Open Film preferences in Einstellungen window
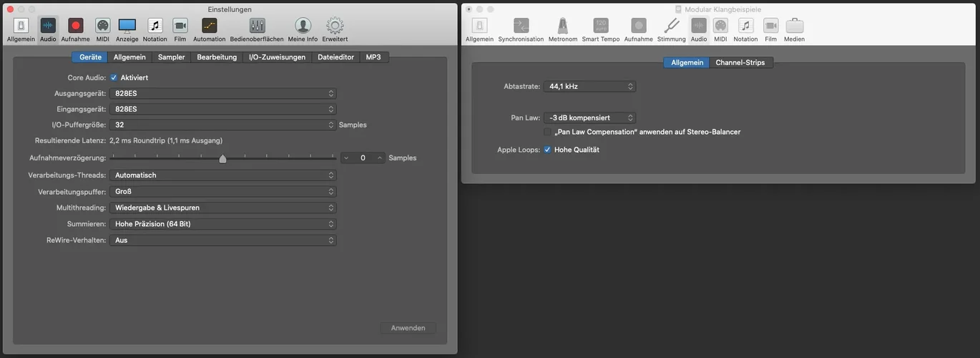The image size is (980, 358). [180, 29]
